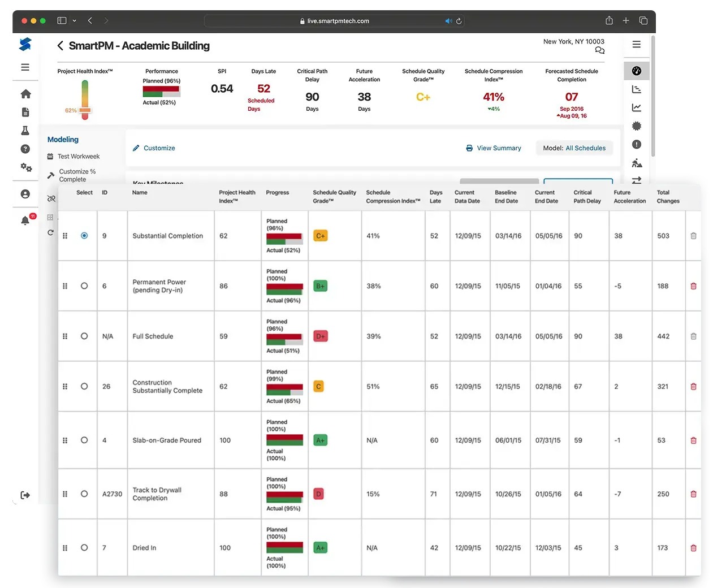Select Customize % Complete menu item
This screenshot has height=588, width=713.
point(77,175)
